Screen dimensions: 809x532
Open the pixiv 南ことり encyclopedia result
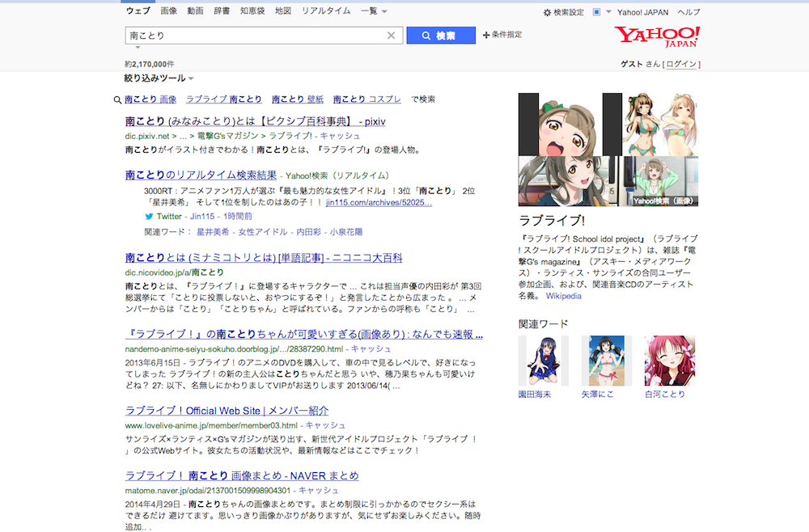(x=254, y=121)
